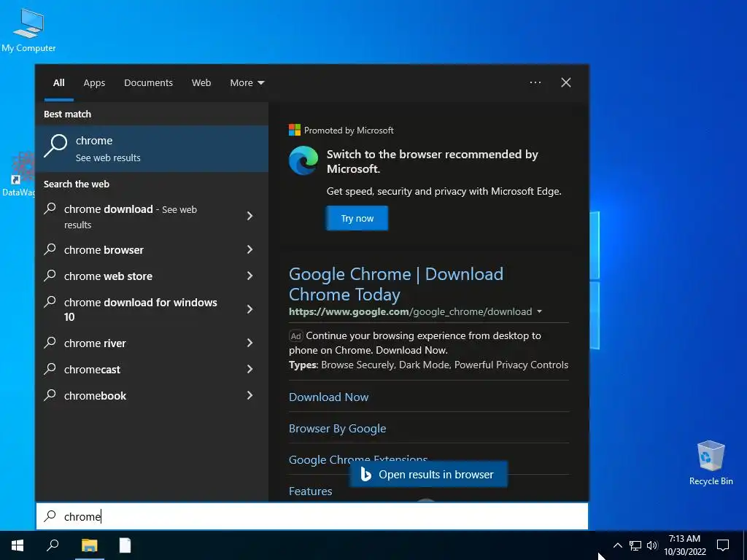Select chrome download for windows 10 text
747x560 pixels.
(x=141, y=309)
